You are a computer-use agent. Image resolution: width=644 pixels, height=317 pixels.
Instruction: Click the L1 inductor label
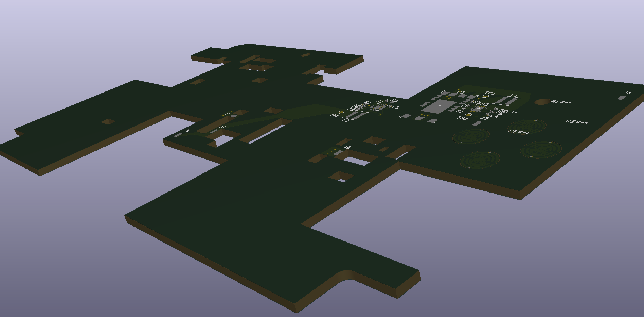pos(514,96)
